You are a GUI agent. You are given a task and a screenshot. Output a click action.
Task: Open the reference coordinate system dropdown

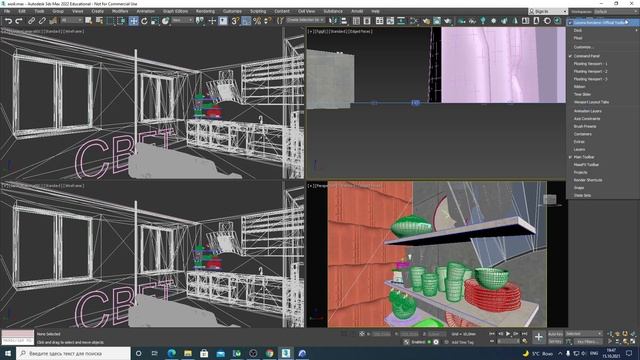182,20
